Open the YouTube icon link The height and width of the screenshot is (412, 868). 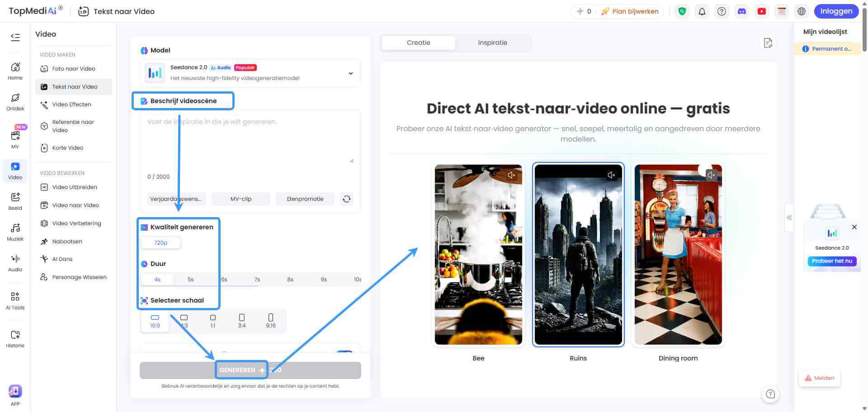coord(762,11)
